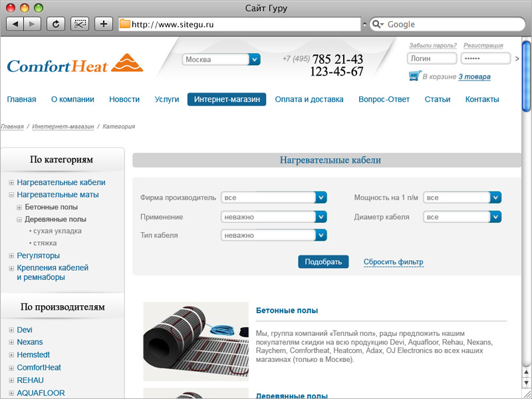Open the Мощность на 1 п/м dropdown

(462, 198)
